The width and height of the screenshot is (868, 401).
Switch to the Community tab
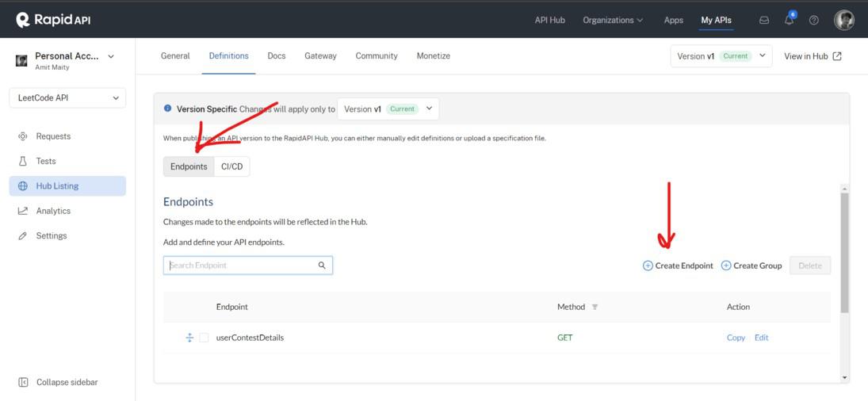pos(377,55)
